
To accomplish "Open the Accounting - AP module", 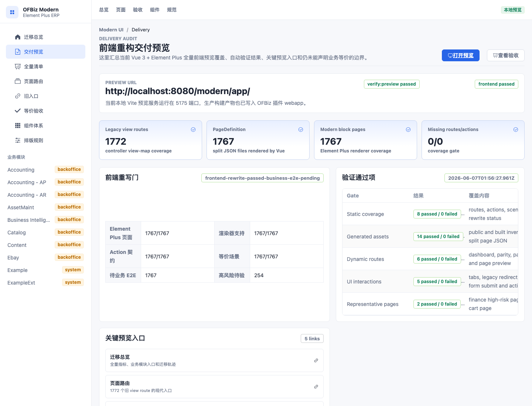I will 45,182.
